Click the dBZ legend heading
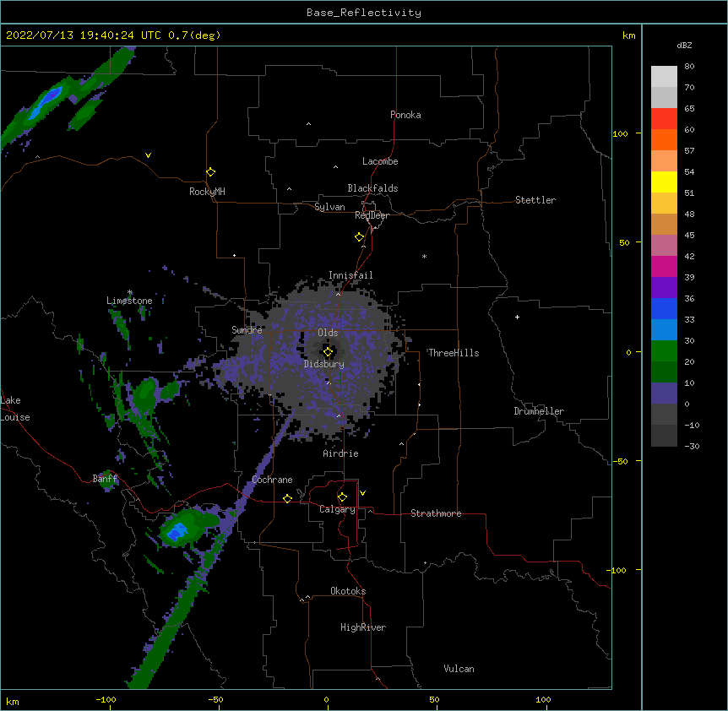The width and height of the screenshot is (728, 711). click(684, 45)
